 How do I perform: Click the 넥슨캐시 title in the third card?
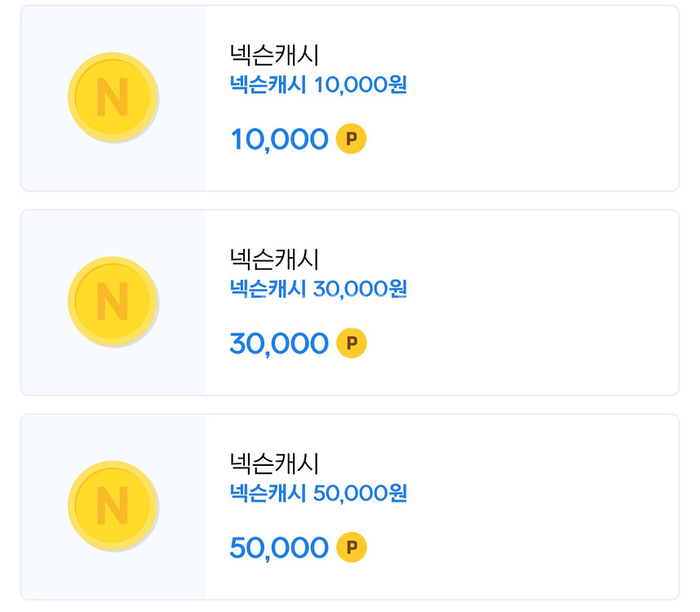pyautogui.click(x=275, y=463)
